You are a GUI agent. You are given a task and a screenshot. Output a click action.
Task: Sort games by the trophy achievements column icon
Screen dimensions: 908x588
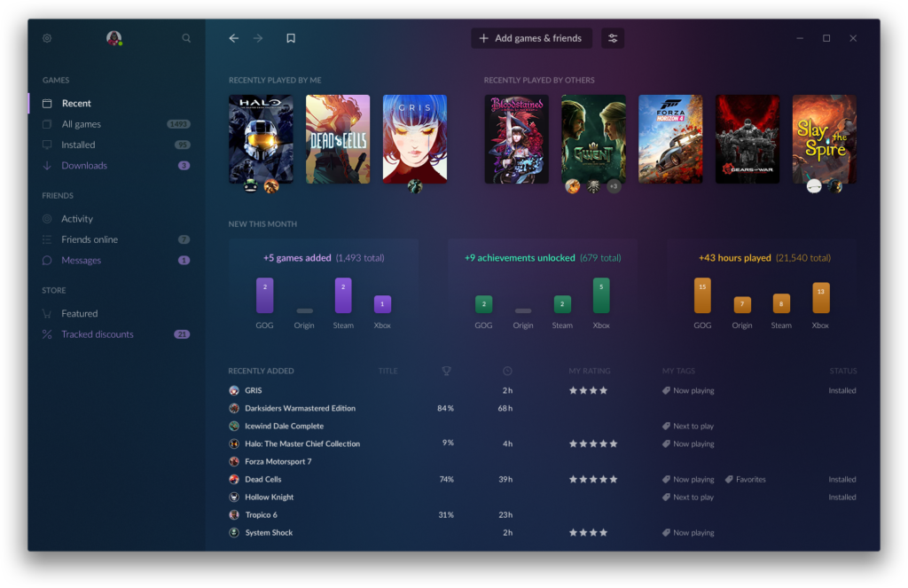(x=447, y=371)
